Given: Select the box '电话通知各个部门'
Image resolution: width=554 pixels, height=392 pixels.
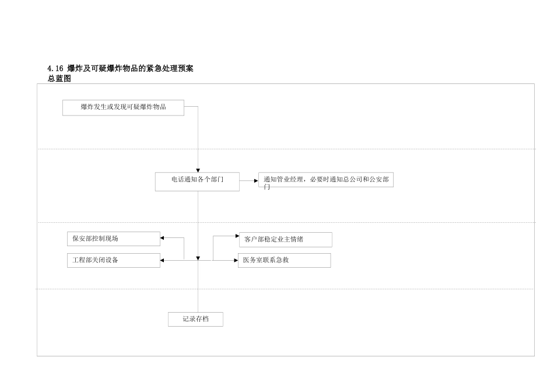Looking at the screenshot, I should 197,181.
